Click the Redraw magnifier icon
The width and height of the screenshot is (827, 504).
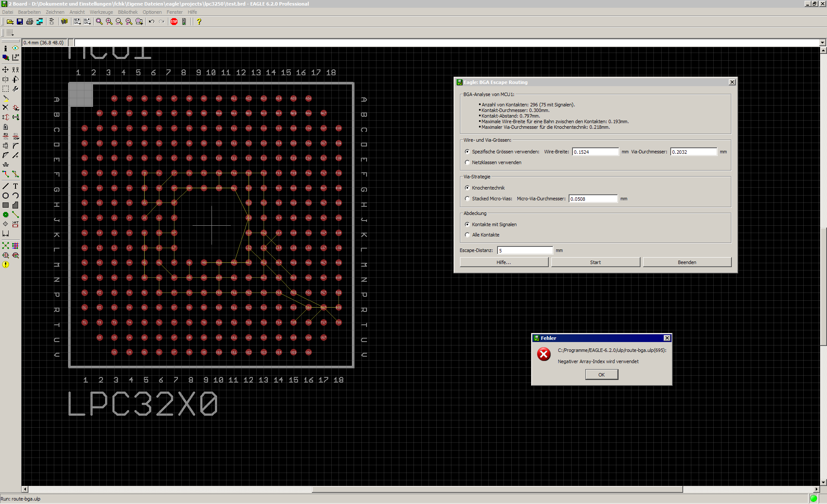pos(129,22)
